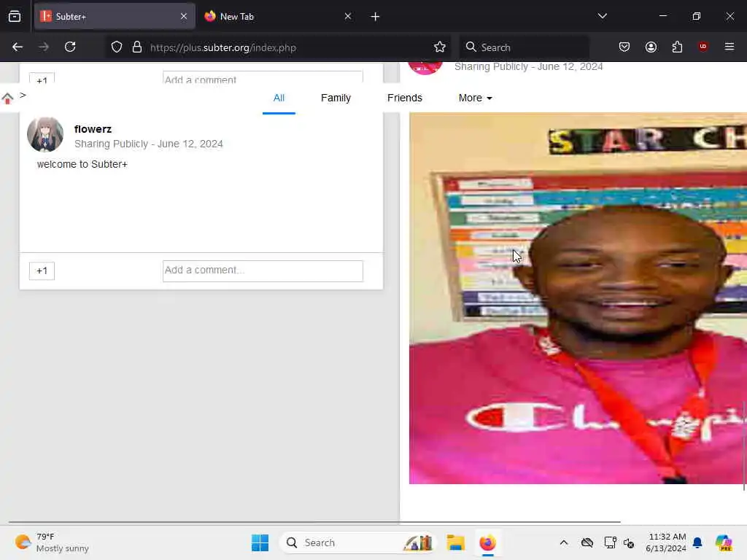Click the muted volume tray icon
The height and width of the screenshot is (560, 747).
(629, 542)
